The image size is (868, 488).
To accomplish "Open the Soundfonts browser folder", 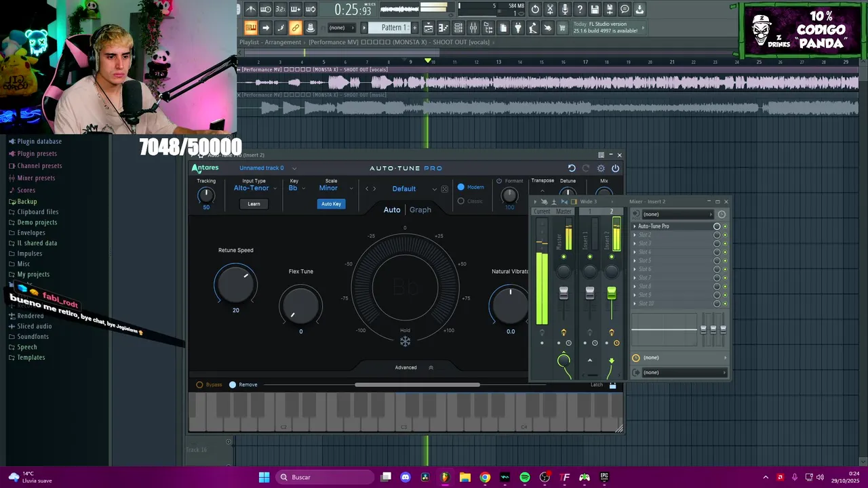I will pos(33,336).
